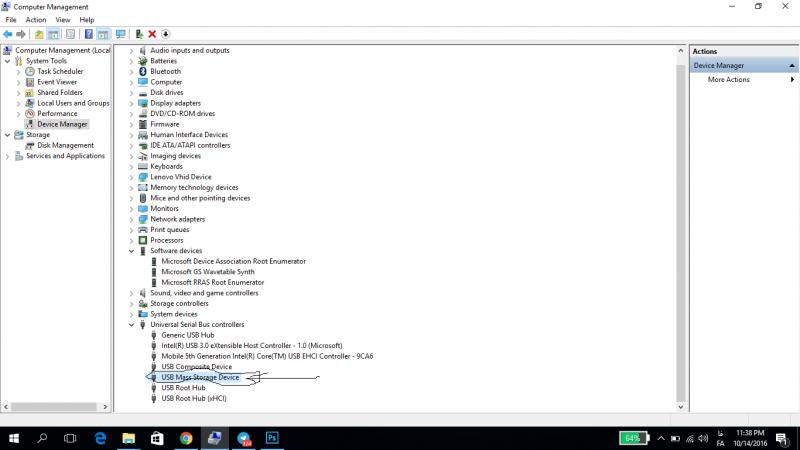Collapse the System Tools node

point(7,61)
